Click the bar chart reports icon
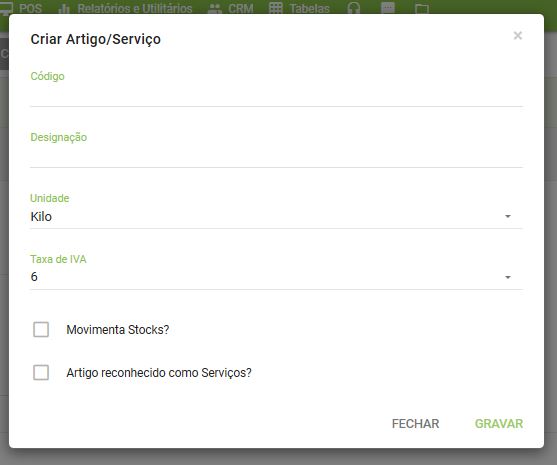 [x=64, y=9]
